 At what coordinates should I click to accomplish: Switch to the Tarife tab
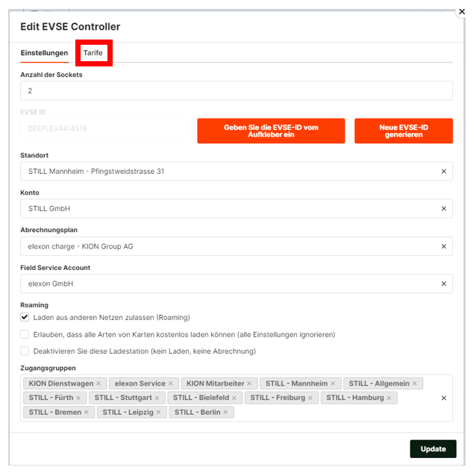point(93,53)
